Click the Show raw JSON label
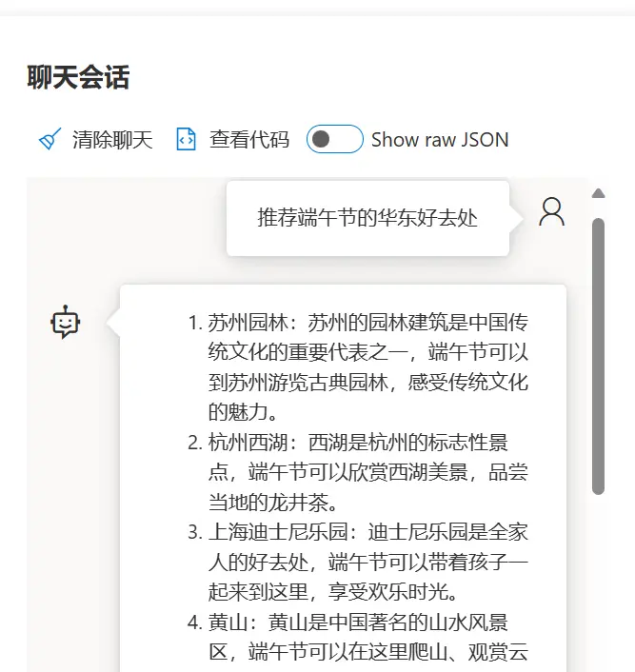Screen dimensions: 635x672 pyautogui.click(x=440, y=140)
